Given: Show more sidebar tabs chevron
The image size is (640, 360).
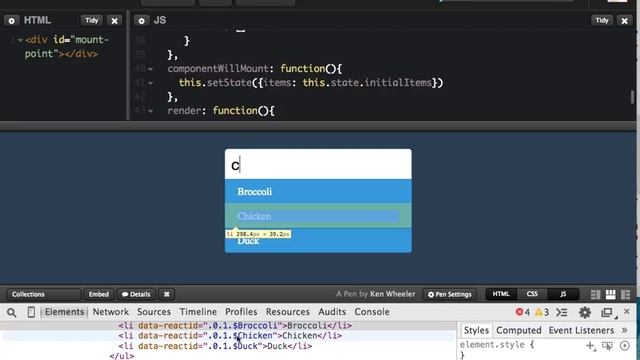Looking at the screenshot, I should (x=624, y=330).
